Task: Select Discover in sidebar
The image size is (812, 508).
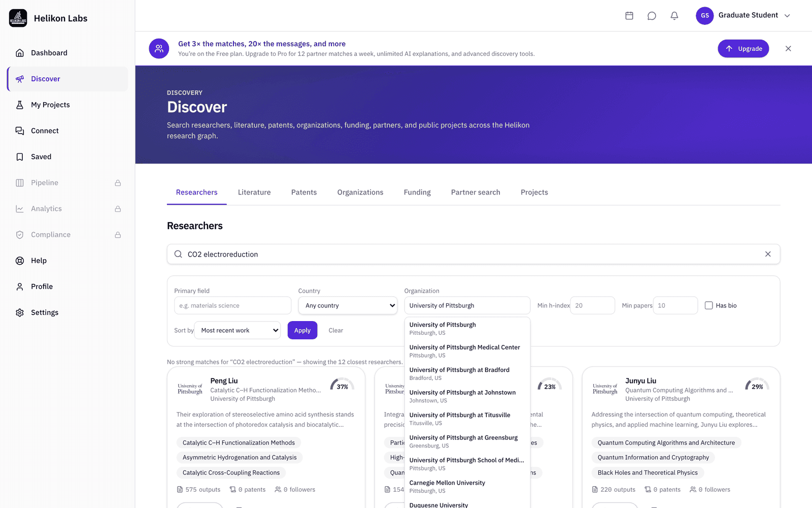Action: pyautogui.click(x=67, y=79)
